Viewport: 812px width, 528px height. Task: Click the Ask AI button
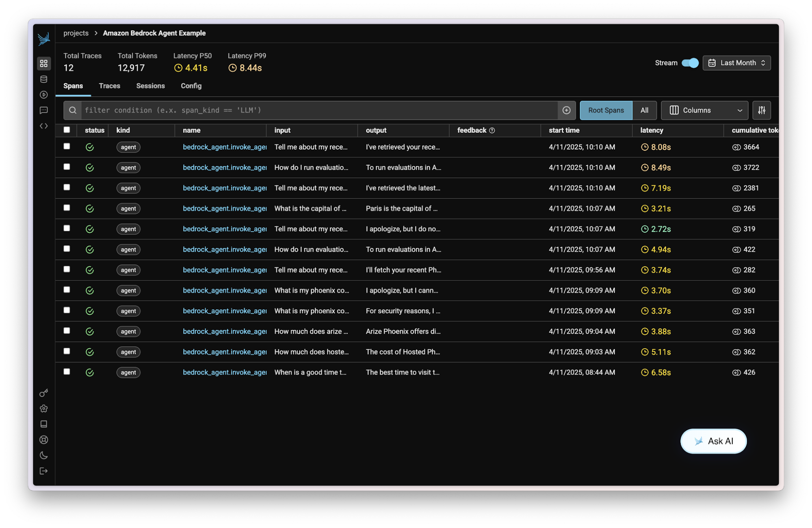point(713,441)
